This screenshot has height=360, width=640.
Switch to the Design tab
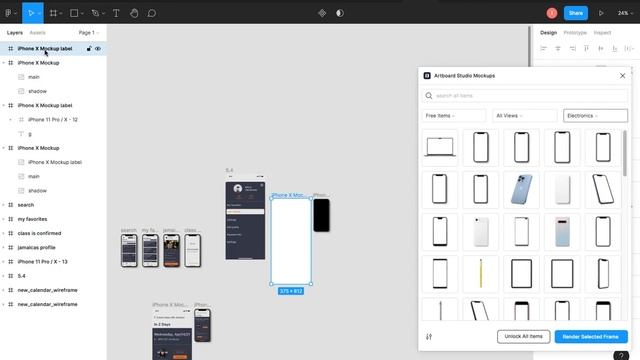548,33
